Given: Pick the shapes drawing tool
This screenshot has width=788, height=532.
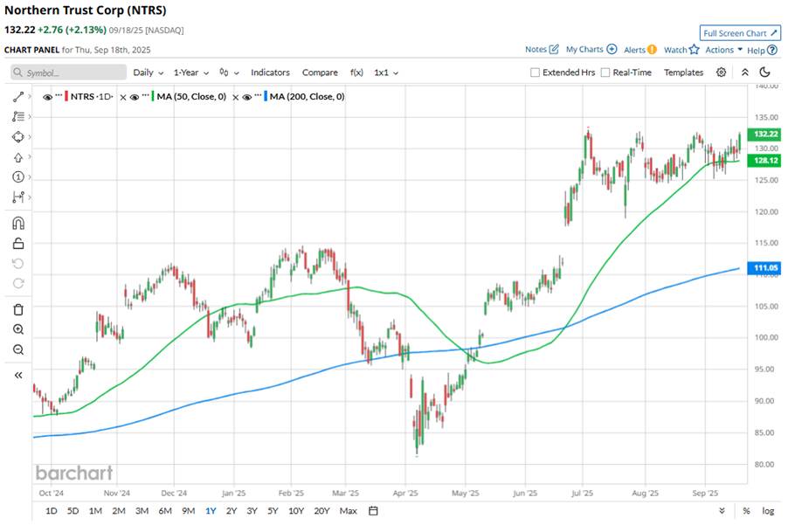Looking at the screenshot, I should tap(18, 136).
